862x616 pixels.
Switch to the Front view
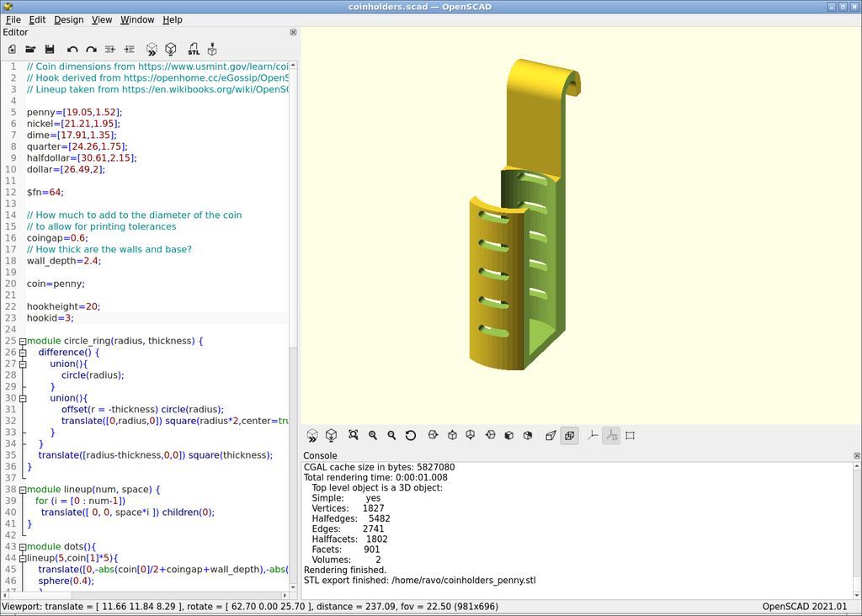tap(509, 435)
